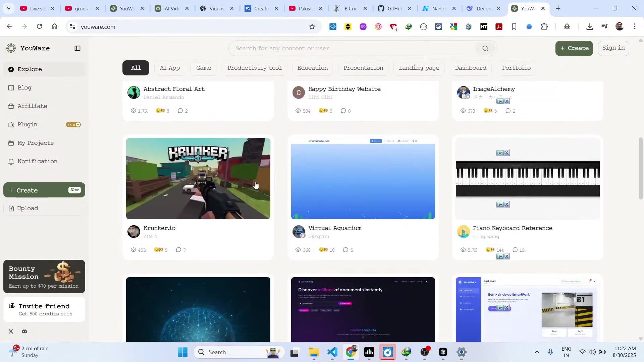
Task: Go to the browser home page
Action: click(54, 26)
